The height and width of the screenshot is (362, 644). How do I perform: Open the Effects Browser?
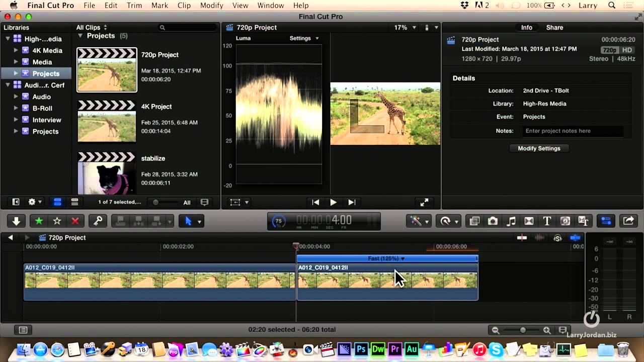point(474,221)
